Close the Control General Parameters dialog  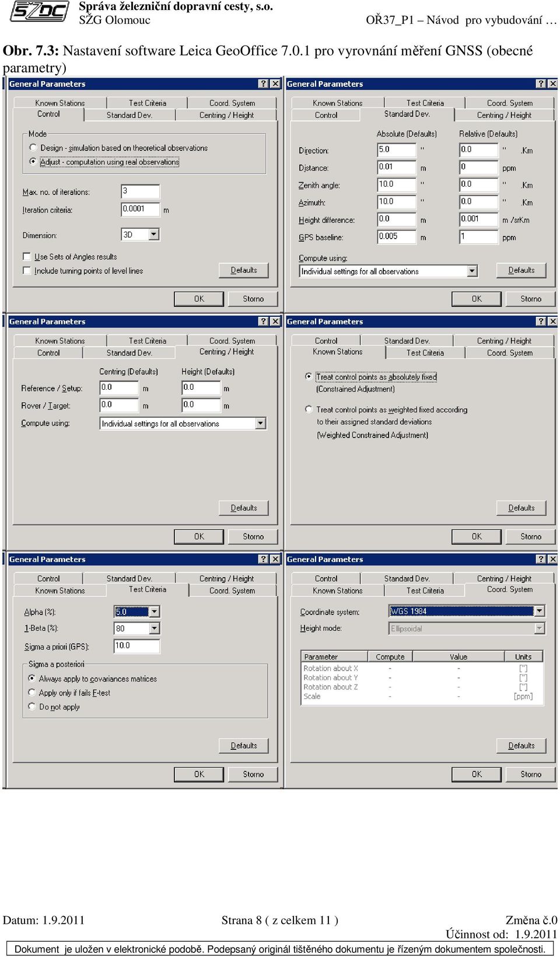(275, 83)
